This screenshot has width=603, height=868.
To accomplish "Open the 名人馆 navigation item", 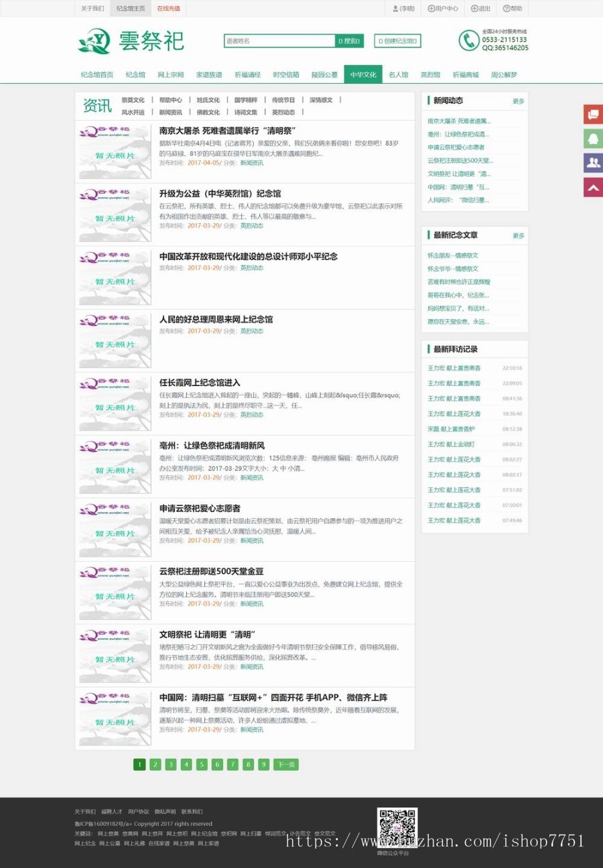I will pyautogui.click(x=399, y=75).
